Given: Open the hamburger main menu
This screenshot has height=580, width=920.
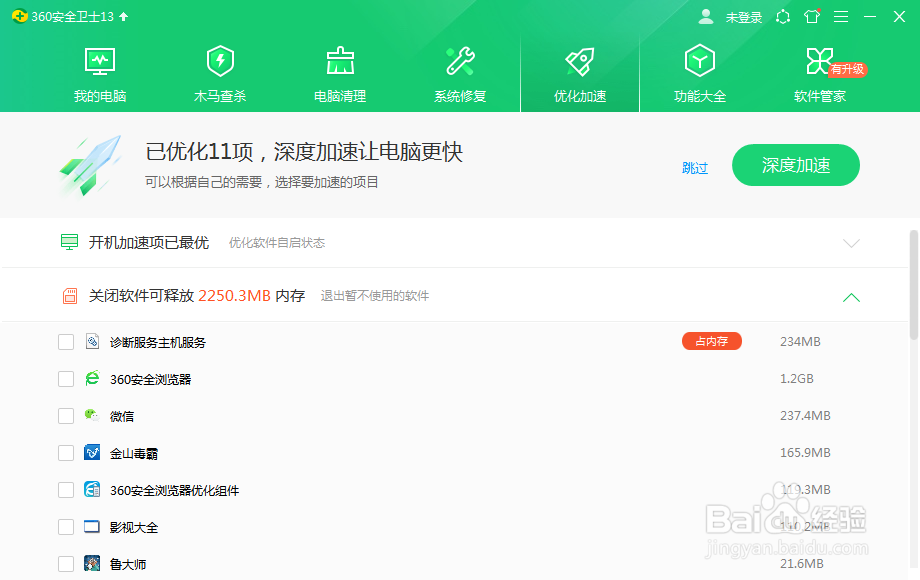Looking at the screenshot, I should coord(840,16).
